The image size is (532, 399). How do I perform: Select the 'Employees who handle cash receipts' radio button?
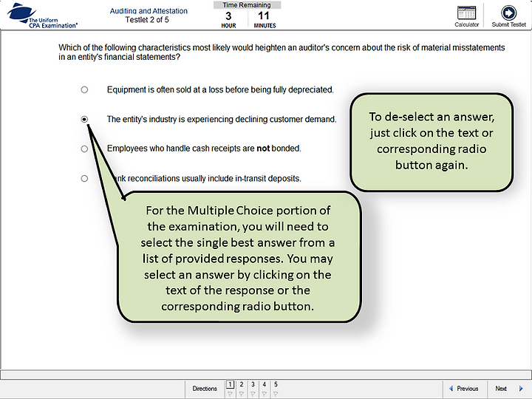point(84,149)
